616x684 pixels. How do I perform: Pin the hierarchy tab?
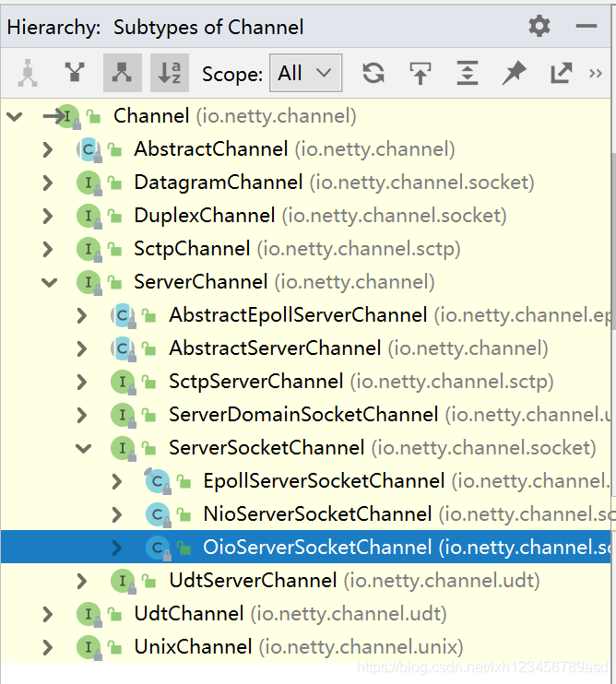pos(514,73)
